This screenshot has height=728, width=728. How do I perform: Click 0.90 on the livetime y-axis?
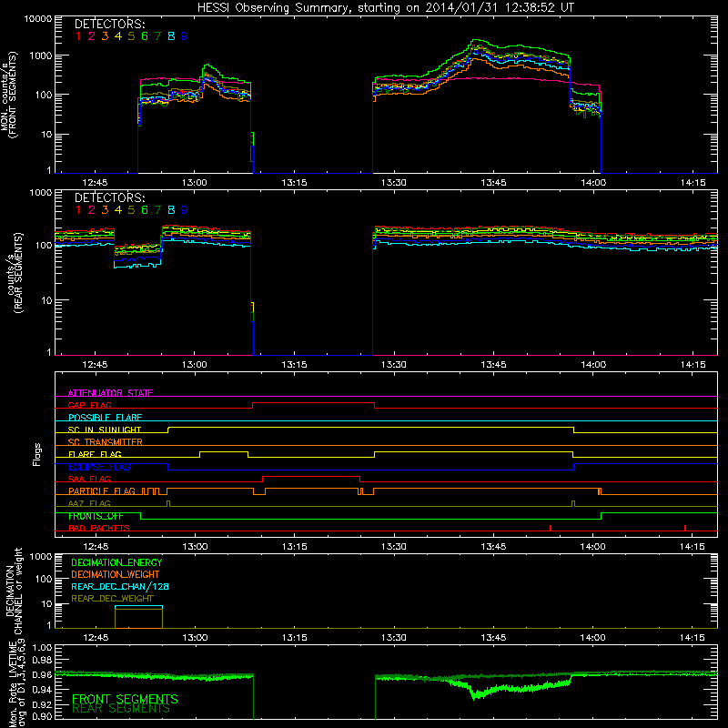(x=42, y=716)
